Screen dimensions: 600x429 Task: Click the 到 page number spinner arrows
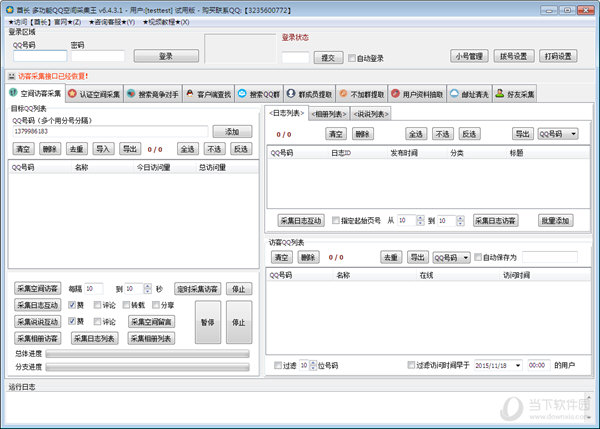460,220
